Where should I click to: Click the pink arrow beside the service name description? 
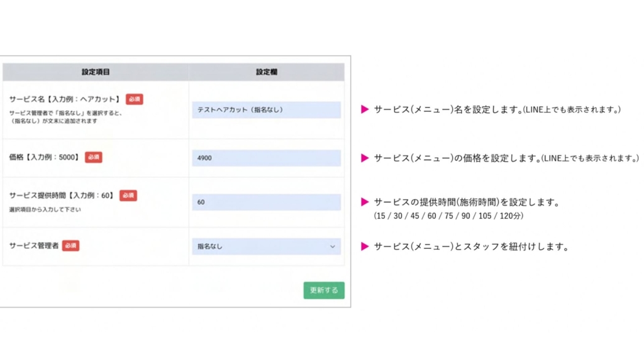tap(364, 109)
